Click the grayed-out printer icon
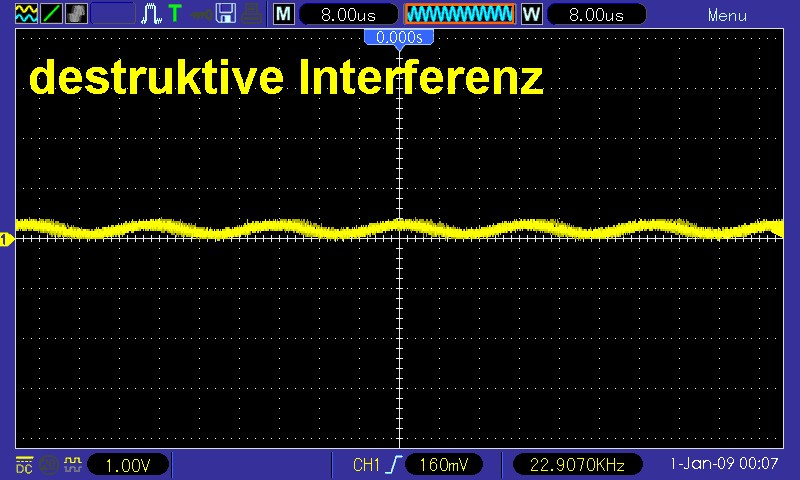 point(252,14)
